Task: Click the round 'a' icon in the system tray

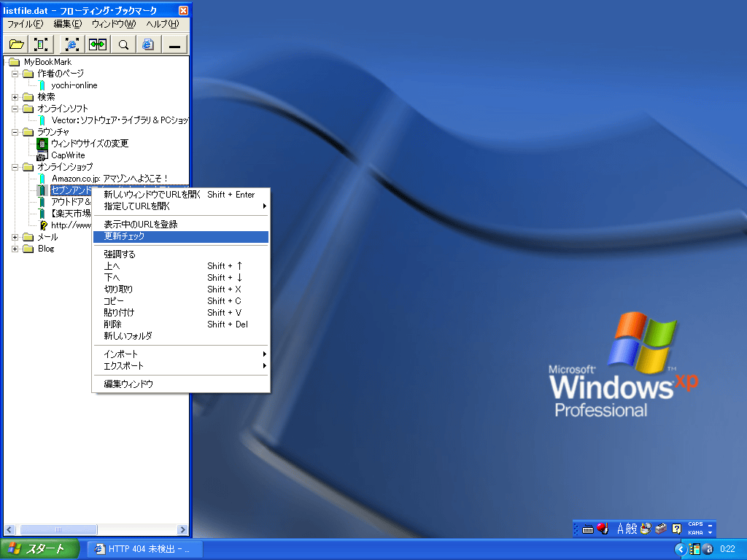Action: tap(708, 549)
